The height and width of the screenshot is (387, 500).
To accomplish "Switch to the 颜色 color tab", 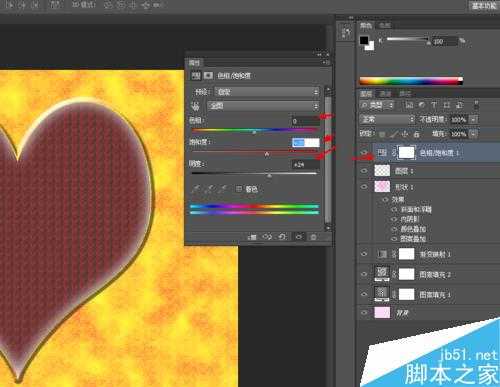I will (x=366, y=26).
